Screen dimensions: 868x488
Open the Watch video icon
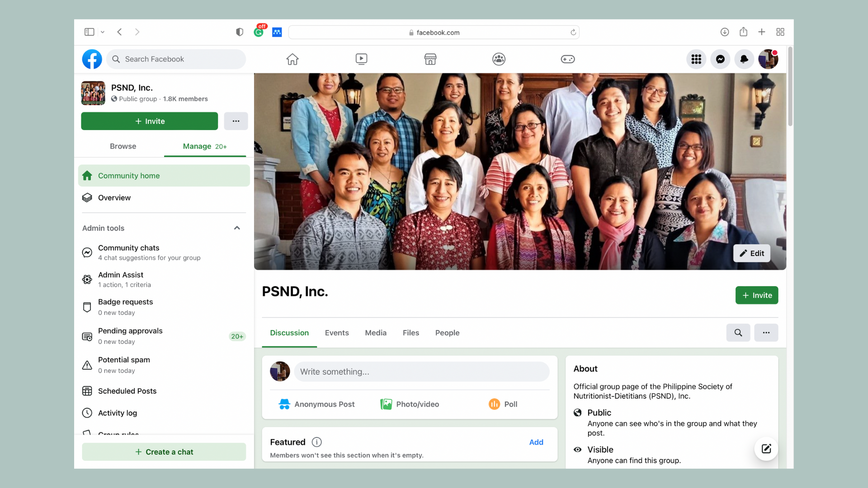point(361,59)
